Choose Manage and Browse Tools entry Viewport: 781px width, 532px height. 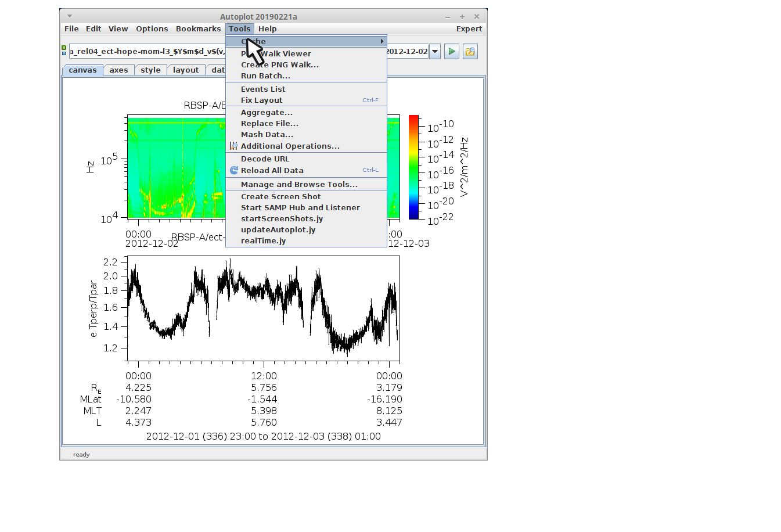299,185
